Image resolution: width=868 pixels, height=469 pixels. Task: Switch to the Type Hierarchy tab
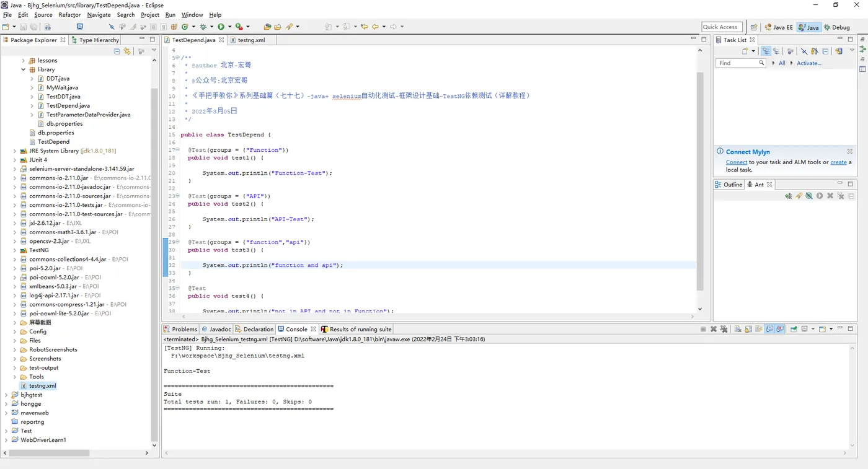(94, 40)
